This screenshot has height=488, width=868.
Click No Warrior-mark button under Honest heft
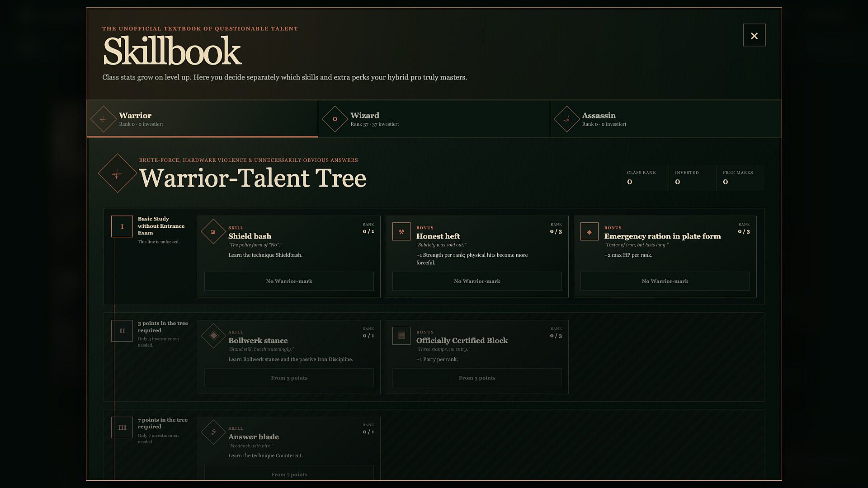tap(477, 281)
